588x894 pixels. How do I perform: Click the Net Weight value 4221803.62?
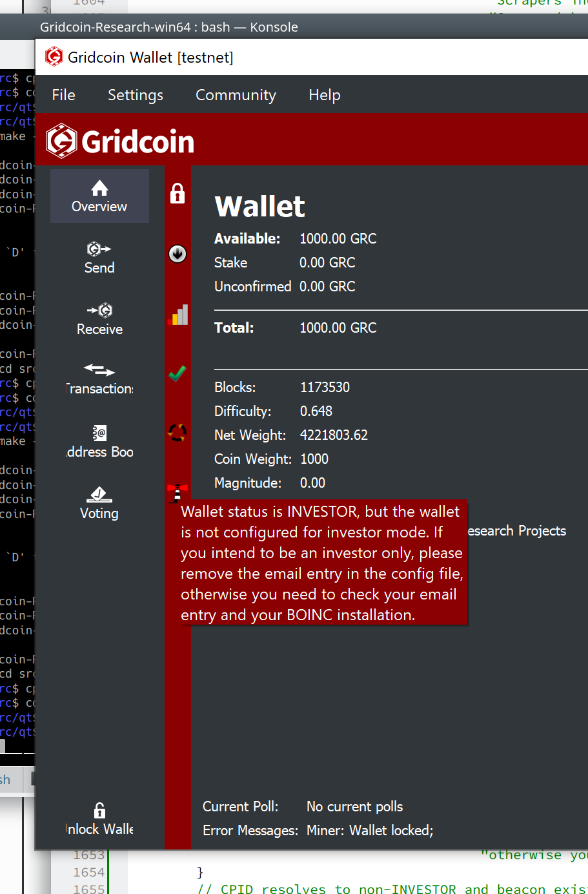point(334,435)
